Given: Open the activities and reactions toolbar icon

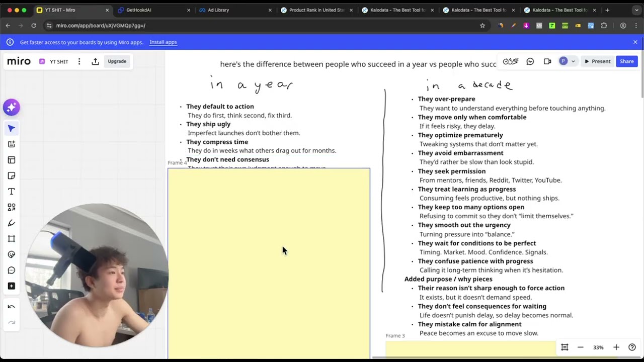Looking at the screenshot, I should point(510,61).
